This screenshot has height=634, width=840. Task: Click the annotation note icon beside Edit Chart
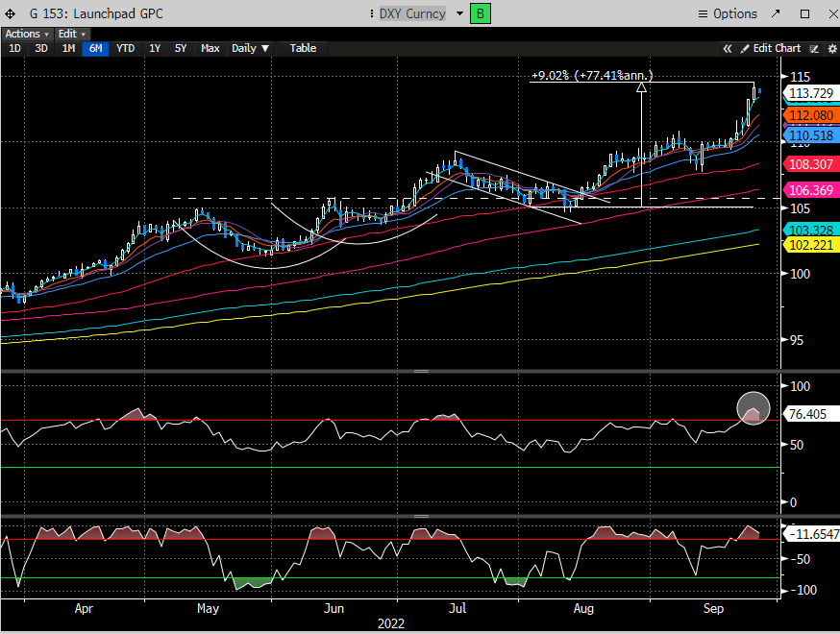click(814, 48)
